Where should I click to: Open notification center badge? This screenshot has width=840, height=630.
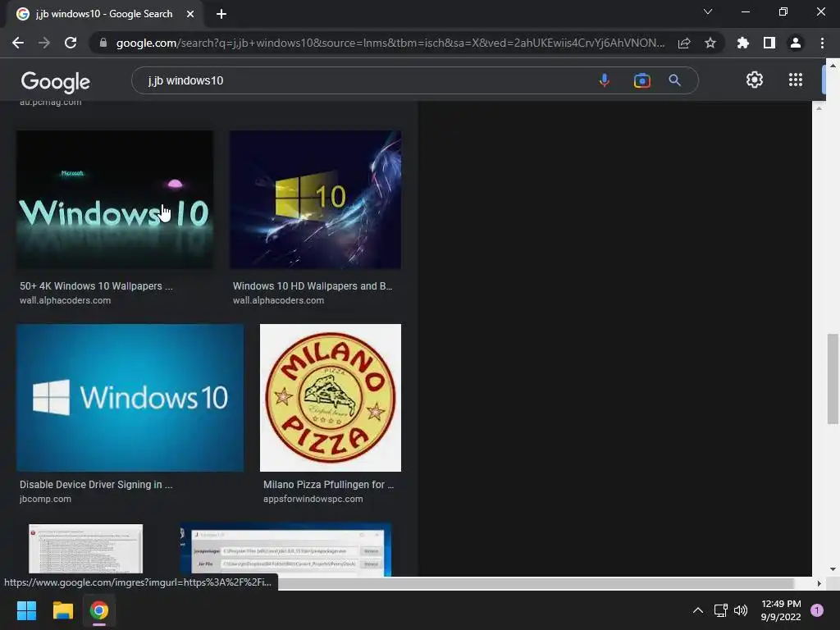pos(817,610)
